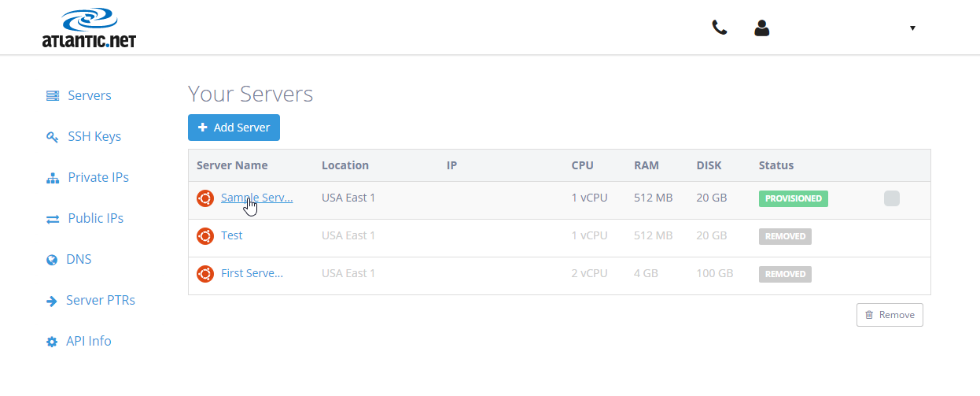Image resolution: width=980 pixels, height=396 pixels.
Task: Click the Ubuntu icon beside Test server
Action: (x=205, y=235)
